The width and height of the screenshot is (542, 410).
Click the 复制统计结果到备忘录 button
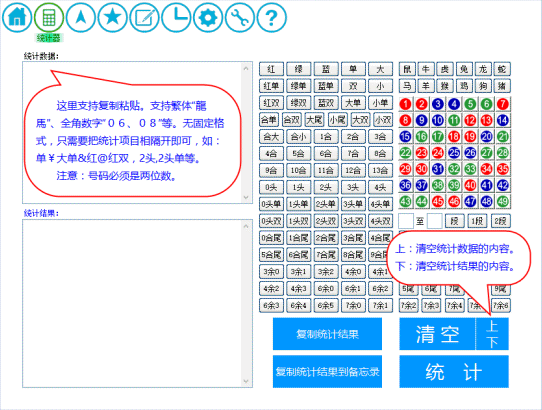[327, 372]
